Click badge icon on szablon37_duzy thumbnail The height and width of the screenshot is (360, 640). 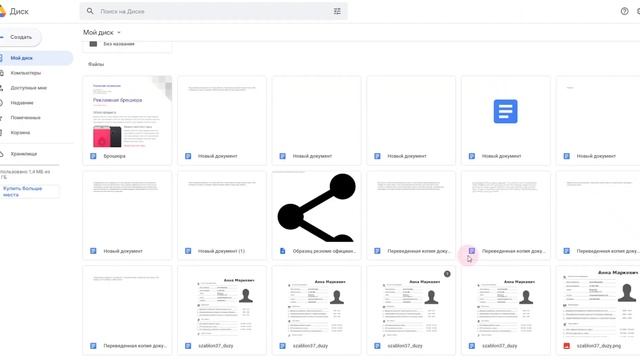447,274
